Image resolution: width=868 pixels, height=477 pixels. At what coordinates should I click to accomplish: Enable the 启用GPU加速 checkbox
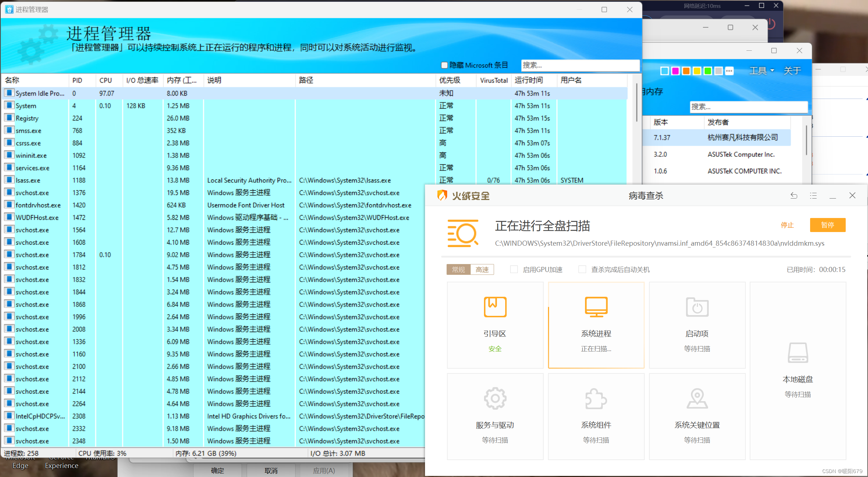click(514, 269)
